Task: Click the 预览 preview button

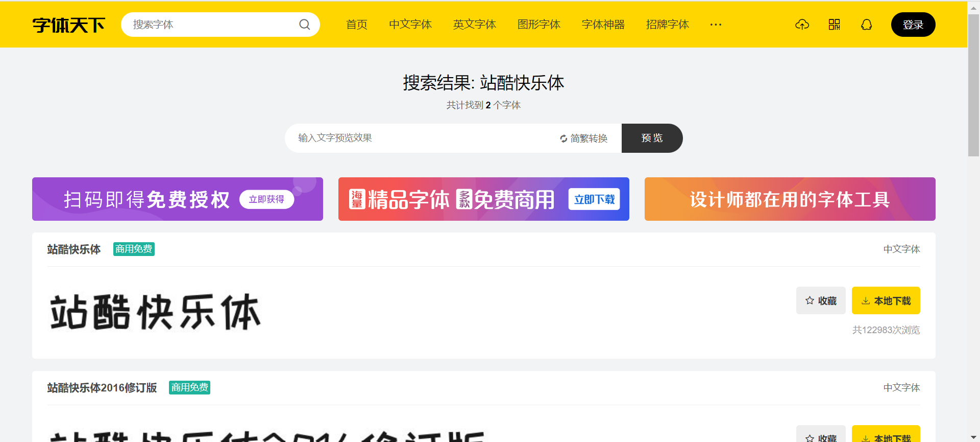Action: point(652,138)
